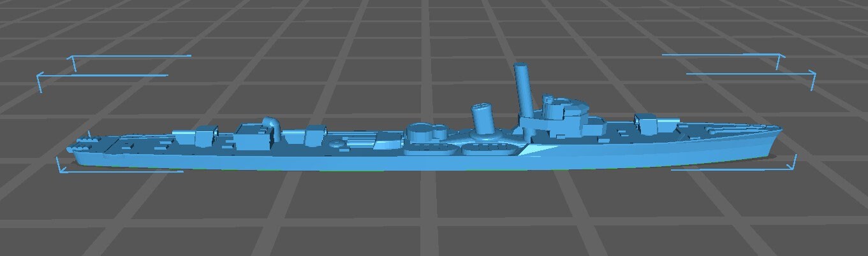868x256 pixels.
Task: Select the aftmost gun mount near the stern
Action: pos(203,136)
